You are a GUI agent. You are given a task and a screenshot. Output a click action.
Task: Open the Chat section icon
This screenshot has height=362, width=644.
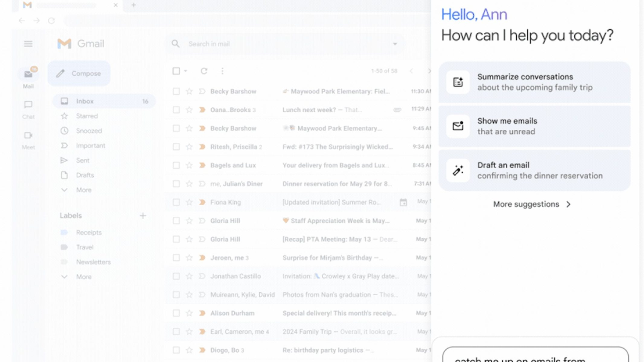click(28, 105)
